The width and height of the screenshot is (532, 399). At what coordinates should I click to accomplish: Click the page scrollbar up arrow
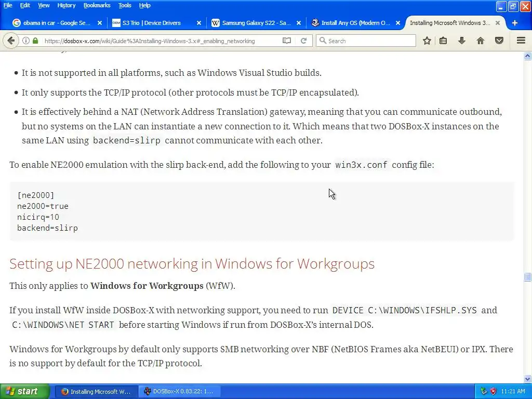coord(527,56)
